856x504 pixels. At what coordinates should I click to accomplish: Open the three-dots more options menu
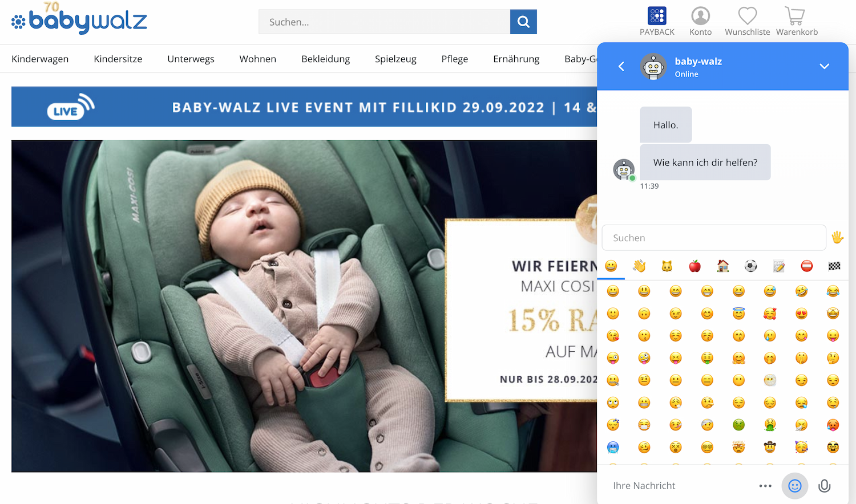[765, 486]
